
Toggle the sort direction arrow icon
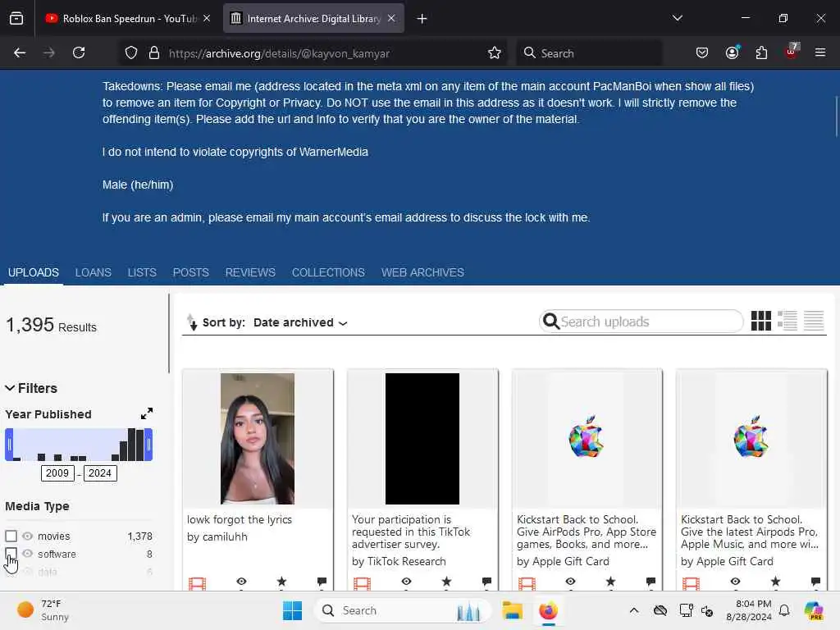coord(192,322)
